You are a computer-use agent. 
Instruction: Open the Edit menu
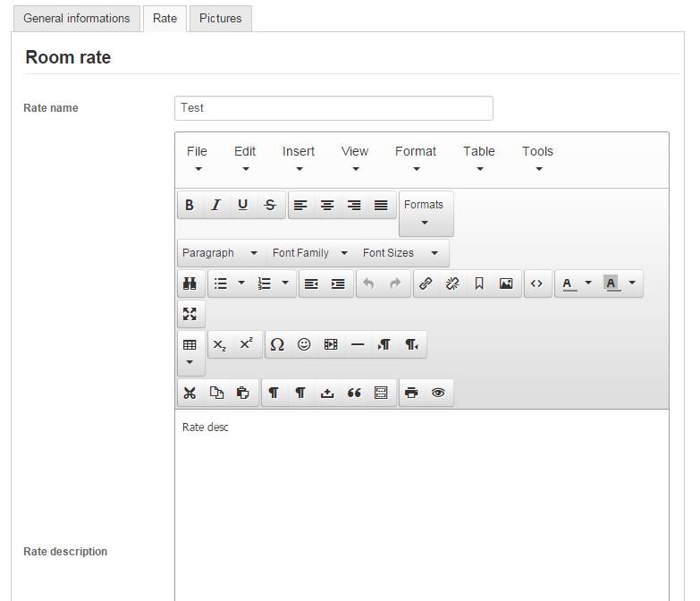click(x=245, y=158)
